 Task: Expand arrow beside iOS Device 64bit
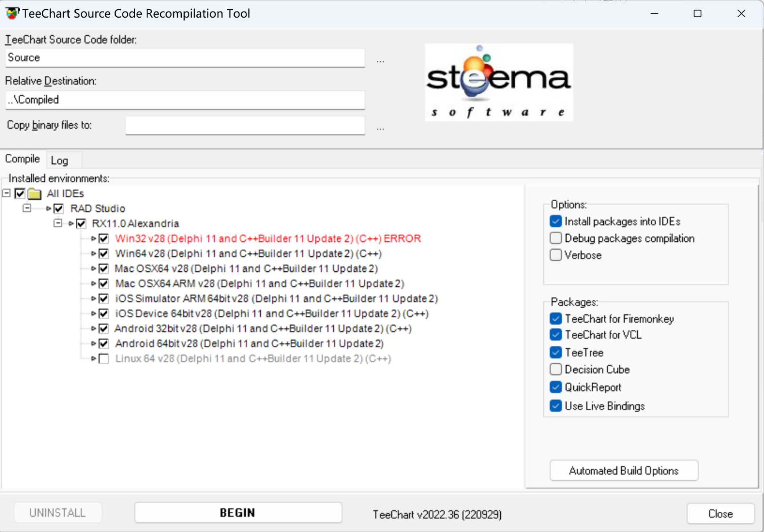(93, 313)
